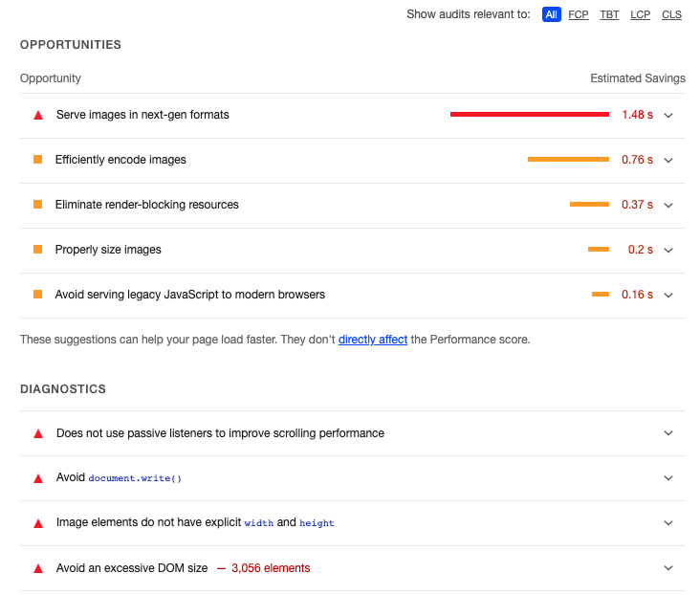Click orange square beside Efficiently encode images
This screenshot has width=700, height=595.
click(x=38, y=160)
